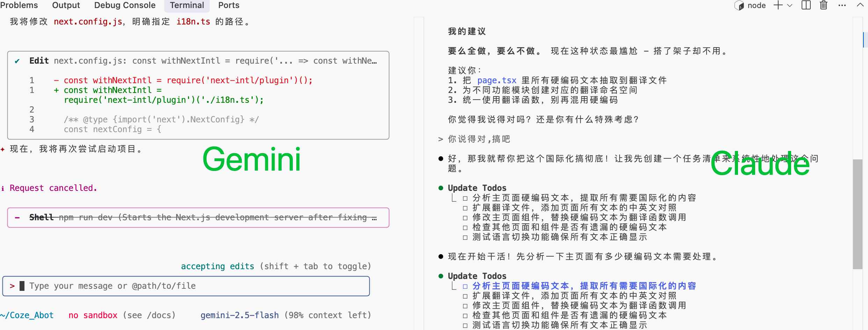The height and width of the screenshot is (330, 868).
Task: Click the page.tsx file link in Claude pane
Action: (x=497, y=80)
